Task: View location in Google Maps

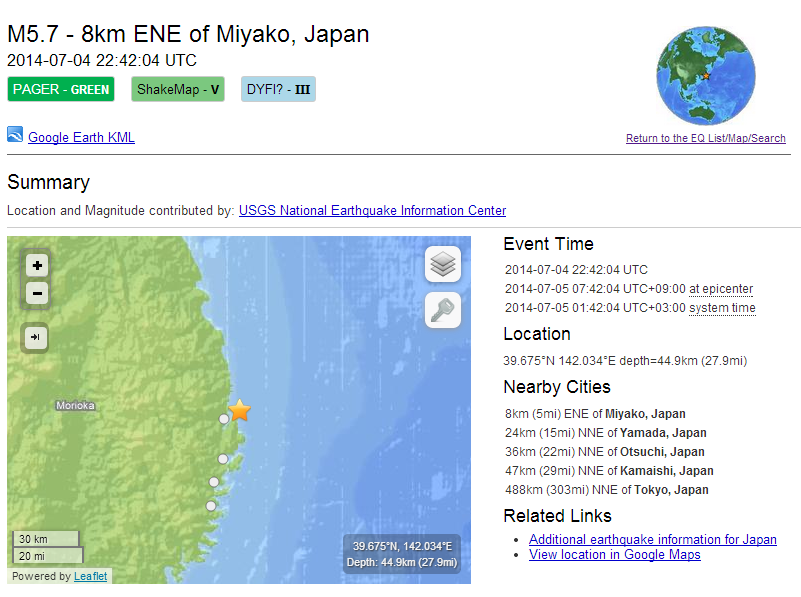Action: [614, 555]
